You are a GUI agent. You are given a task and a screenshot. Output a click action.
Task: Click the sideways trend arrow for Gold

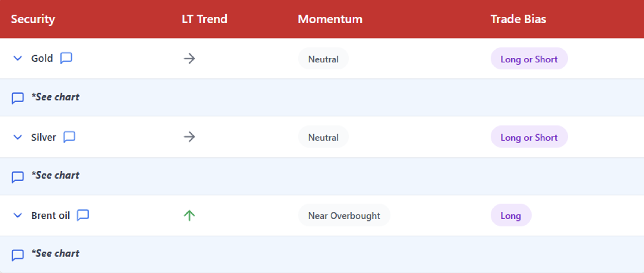tap(189, 59)
